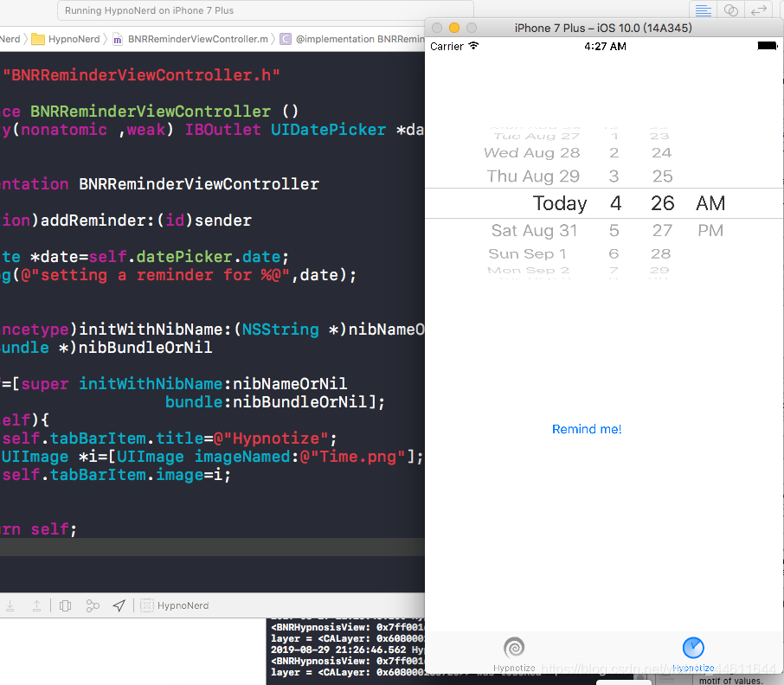Click the UIDatePicker type in code
The width and height of the screenshot is (784, 685).
click(328, 130)
